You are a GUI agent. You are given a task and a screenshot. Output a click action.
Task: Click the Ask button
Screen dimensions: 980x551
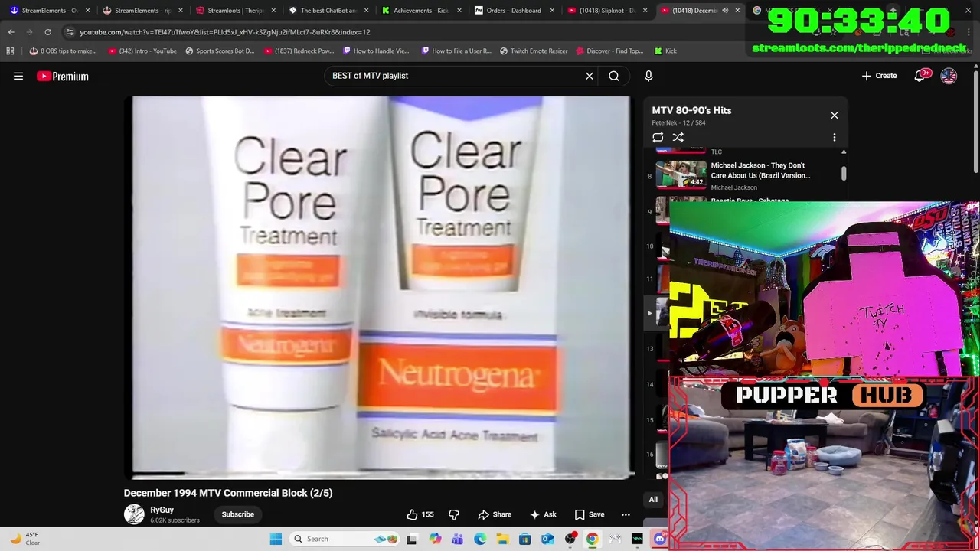542,514
